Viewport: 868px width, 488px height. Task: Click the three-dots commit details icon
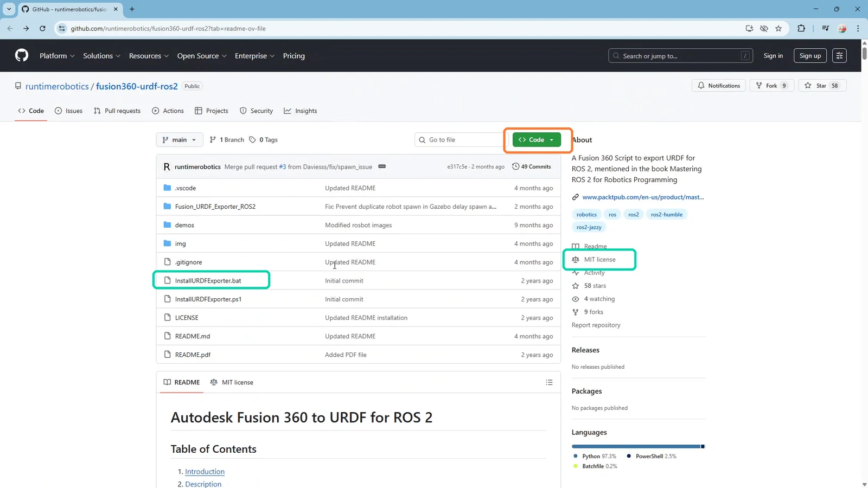point(382,166)
